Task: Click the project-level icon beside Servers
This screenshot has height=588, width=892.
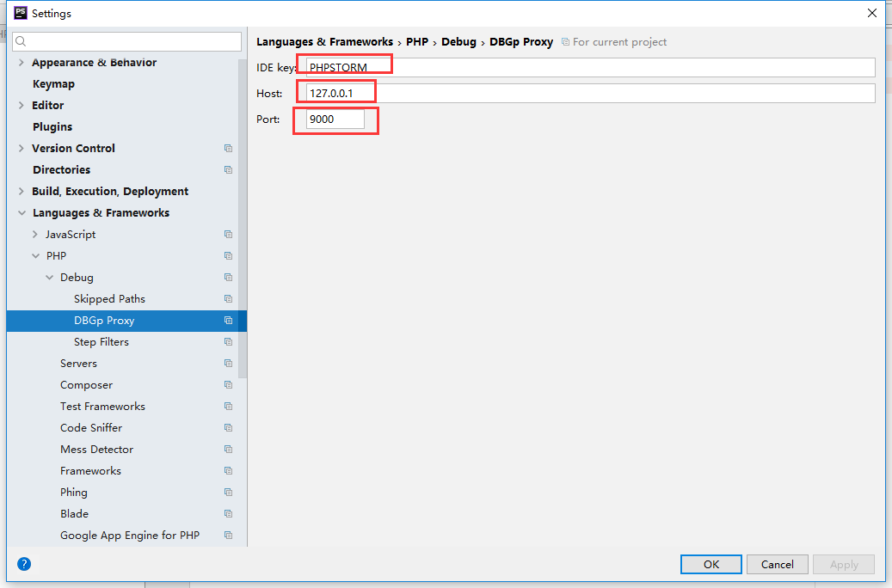Action: [228, 364]
